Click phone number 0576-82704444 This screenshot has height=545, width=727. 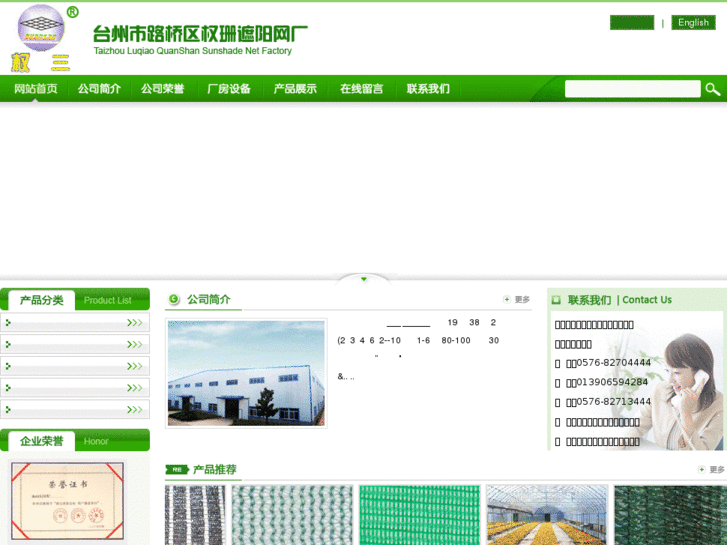(613, 363)
